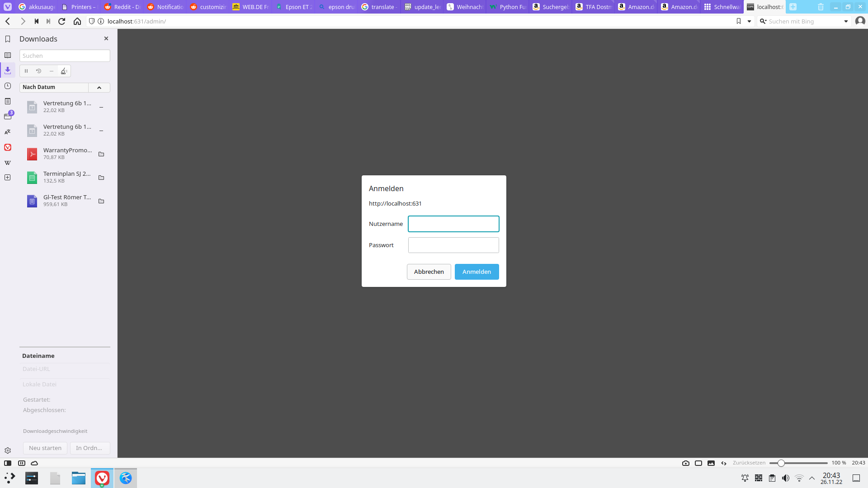Click the Passwort input field
This screenshot has width=868, height=488.
click(x=453, y=245)
